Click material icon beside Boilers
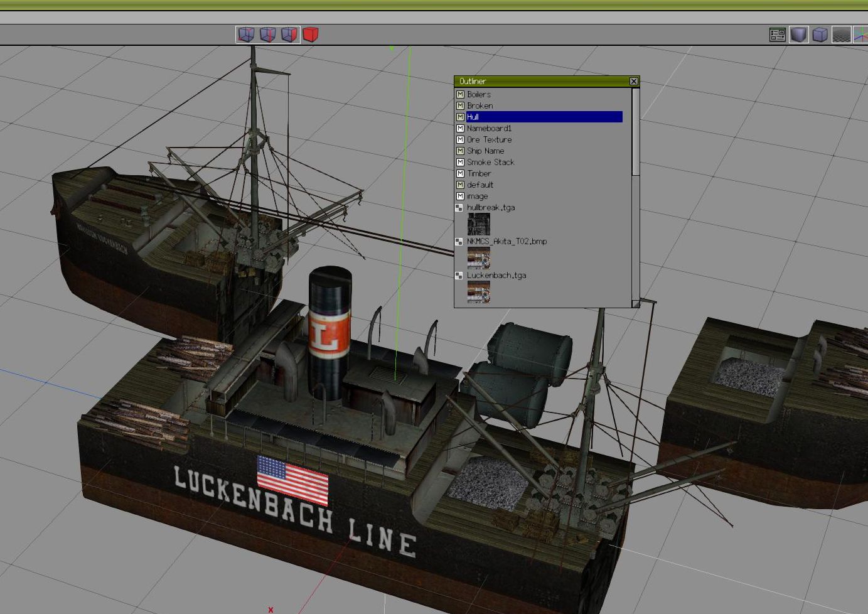This screenshot has height=614, width=868. pyautogui.click(x=460, y=94)
